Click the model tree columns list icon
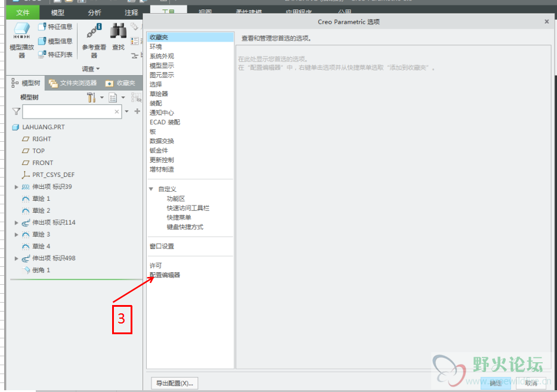 (113, 98)
